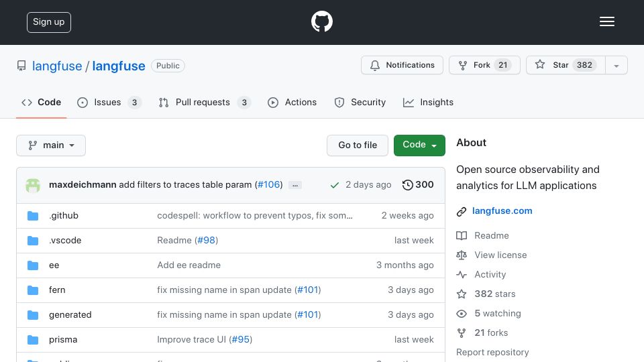
Task: Star the repository with Star button
Action: (x=566, y=65)
